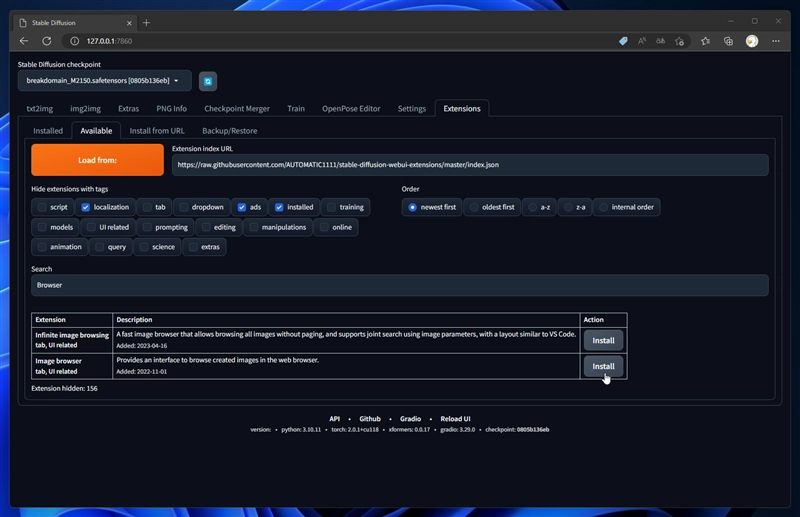Install the Infinite image browsing extension
800x517 pixels.
pos(603,340)
